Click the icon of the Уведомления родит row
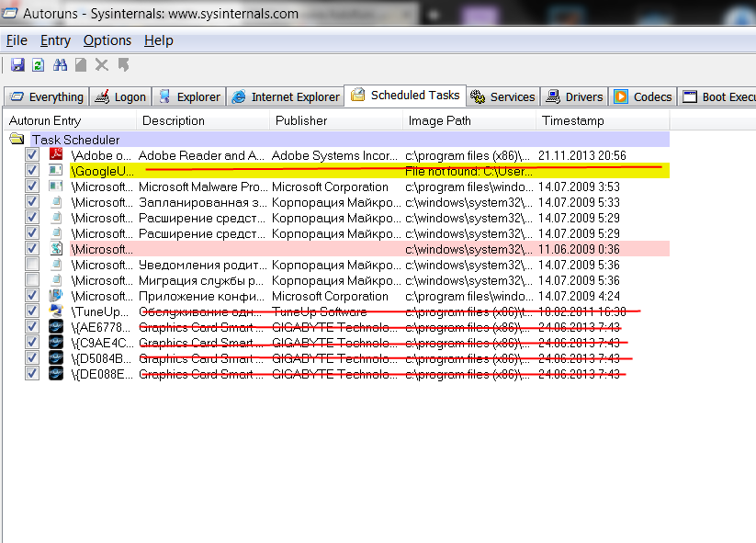 56,265
